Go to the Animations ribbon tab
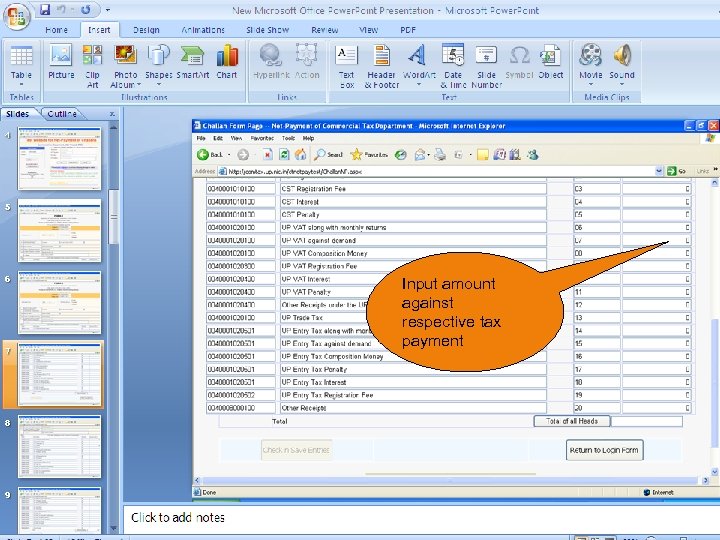This screenshot has height=540, width=720. [x=203, y=30]
